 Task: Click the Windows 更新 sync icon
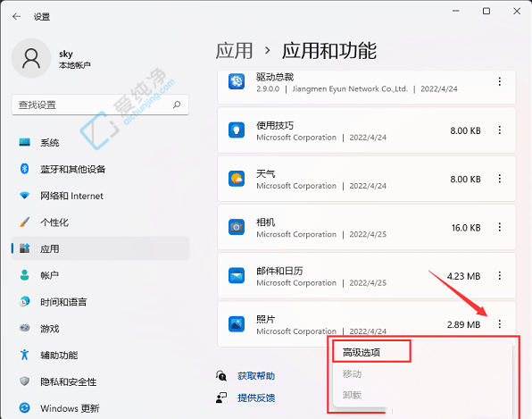[24, 407]
